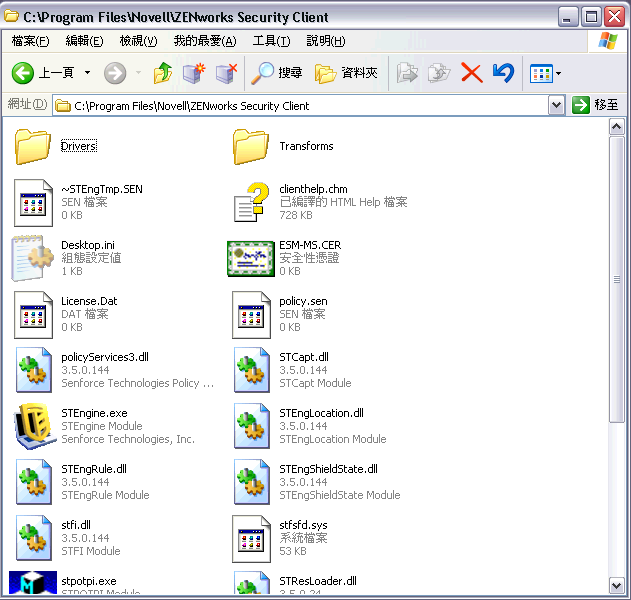
Task: Click the blue Undo arrow icon
Action: [503, 73]
